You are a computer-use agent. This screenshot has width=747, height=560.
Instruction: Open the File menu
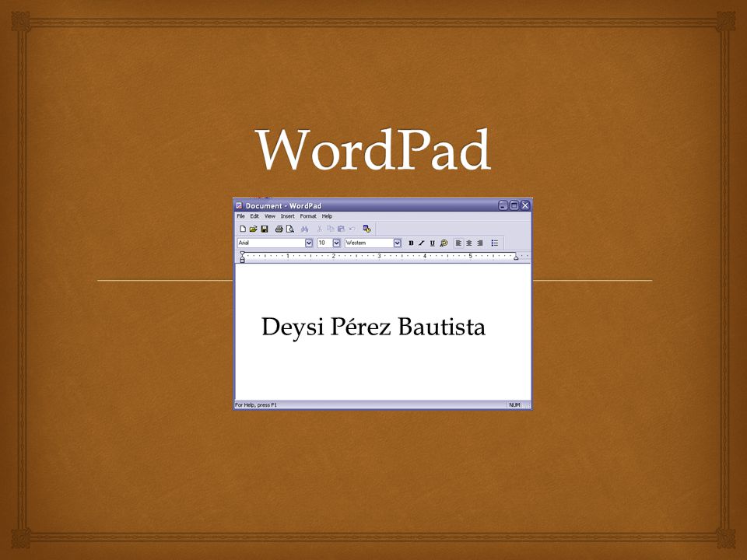(241, 216)
